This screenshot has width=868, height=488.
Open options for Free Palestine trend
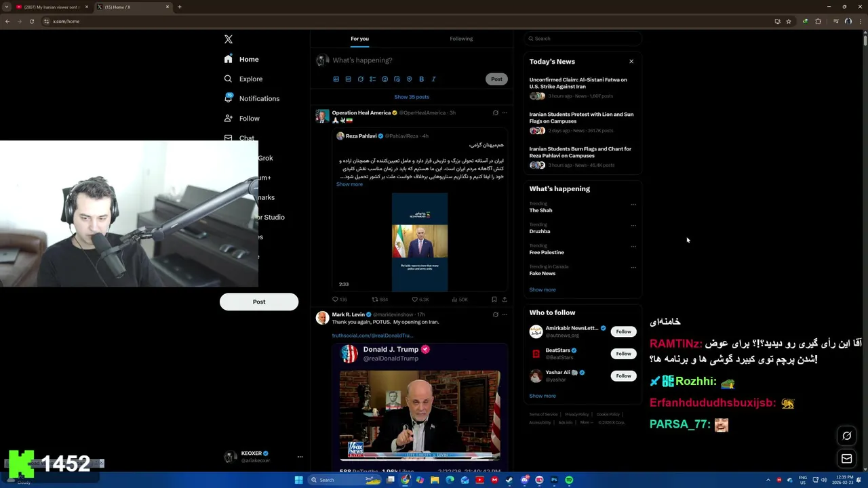pos(633,246)
